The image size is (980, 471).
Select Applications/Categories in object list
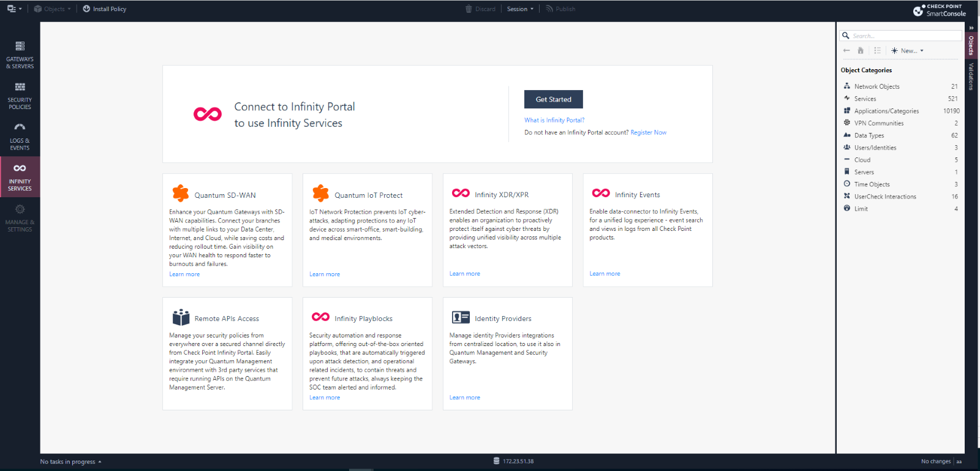(900, 111)
